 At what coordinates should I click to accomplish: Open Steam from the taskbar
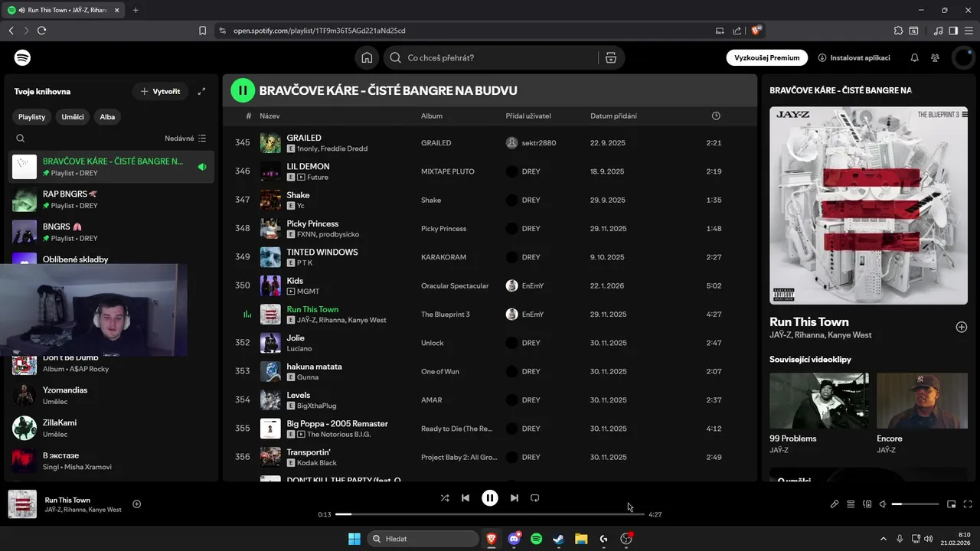coord(559,539)
